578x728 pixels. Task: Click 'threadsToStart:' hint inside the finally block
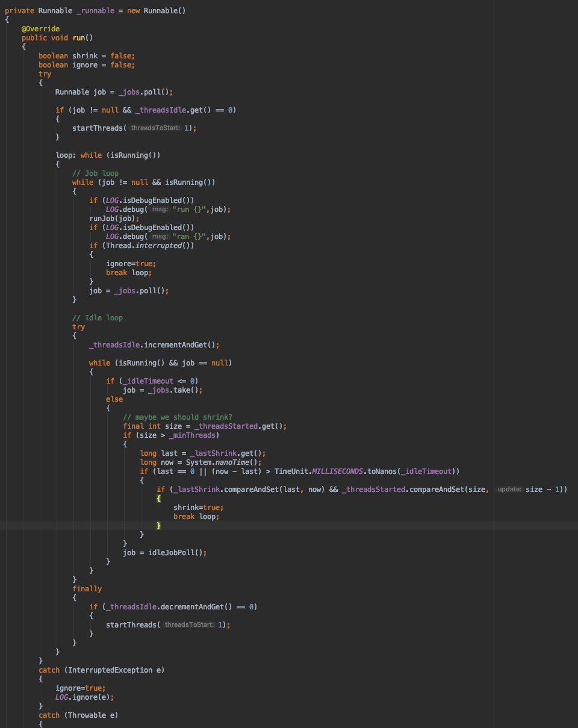[190, 625]
